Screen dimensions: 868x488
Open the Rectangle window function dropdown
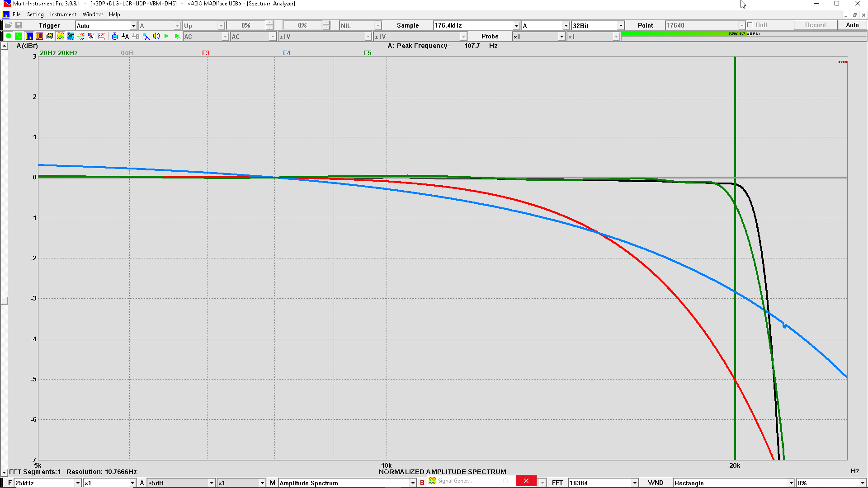[734, 483]
